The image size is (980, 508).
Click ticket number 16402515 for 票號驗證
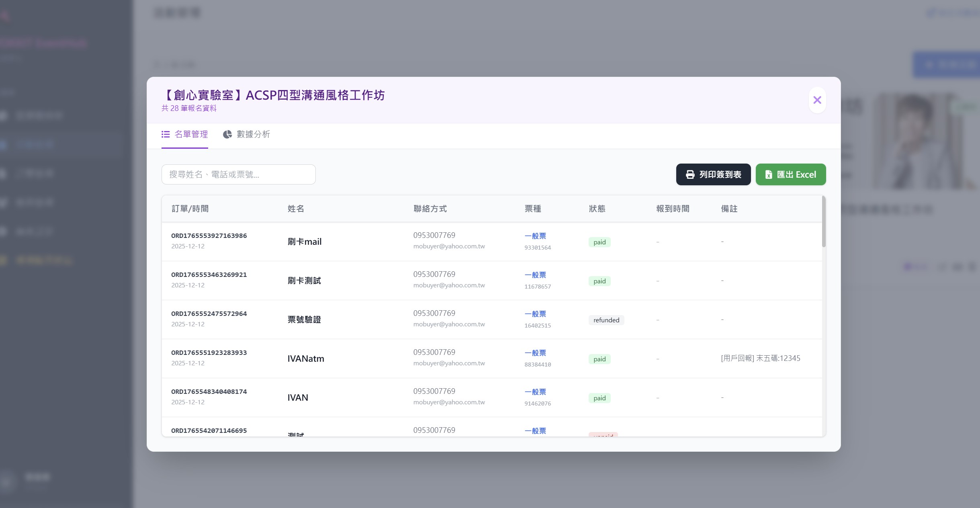pyautogui.click(x=537, y=326)
